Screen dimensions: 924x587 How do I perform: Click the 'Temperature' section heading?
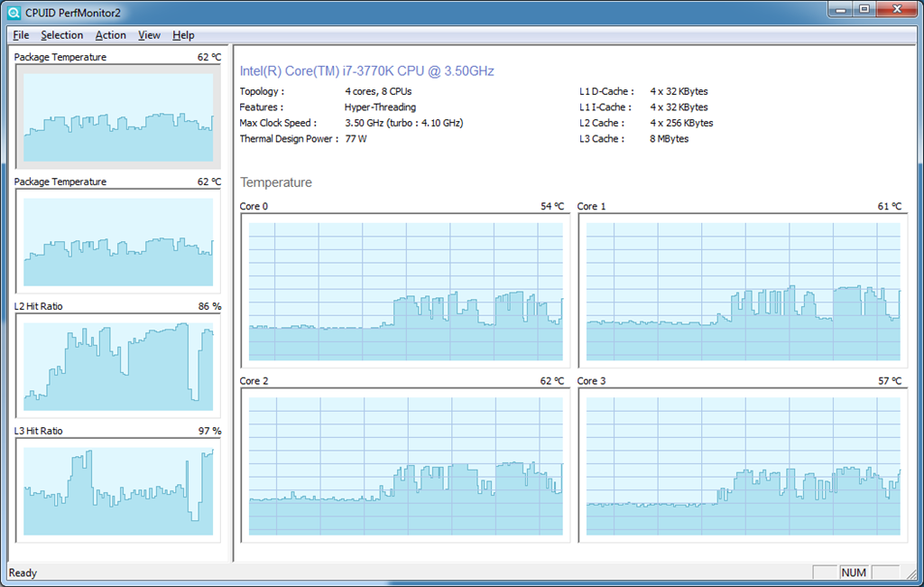pyautogui.click(x=276, y=183)
